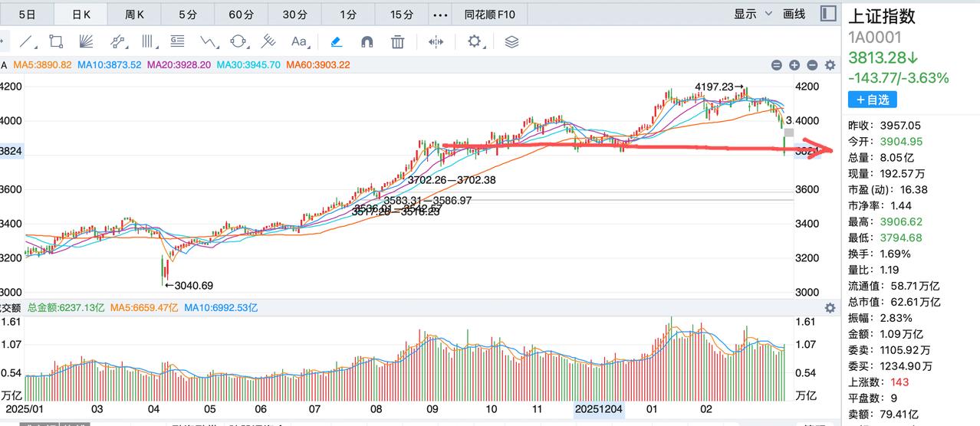Click the equals-sign circle icon above chart

(777, 66)
